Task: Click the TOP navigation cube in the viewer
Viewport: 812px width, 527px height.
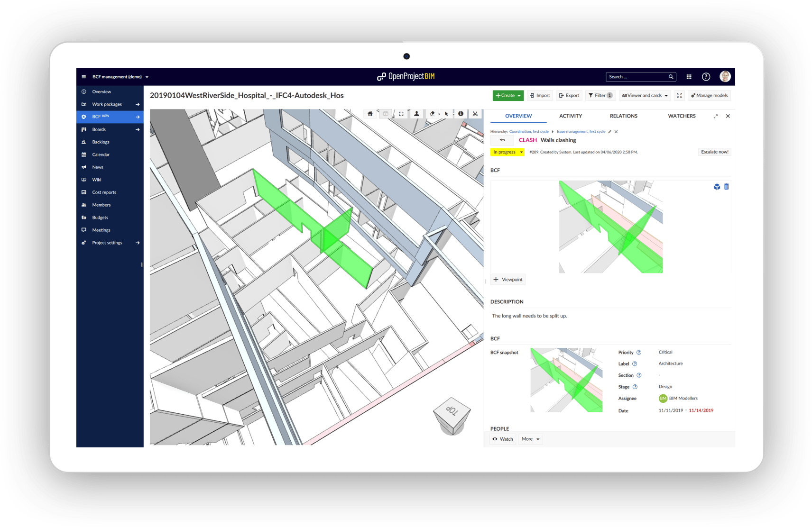Action: click(452, 415)
